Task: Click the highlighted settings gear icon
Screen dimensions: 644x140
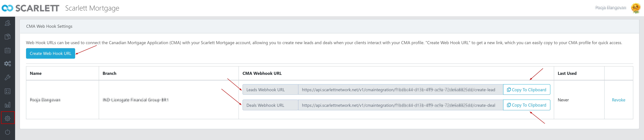Action: (7, 118)
